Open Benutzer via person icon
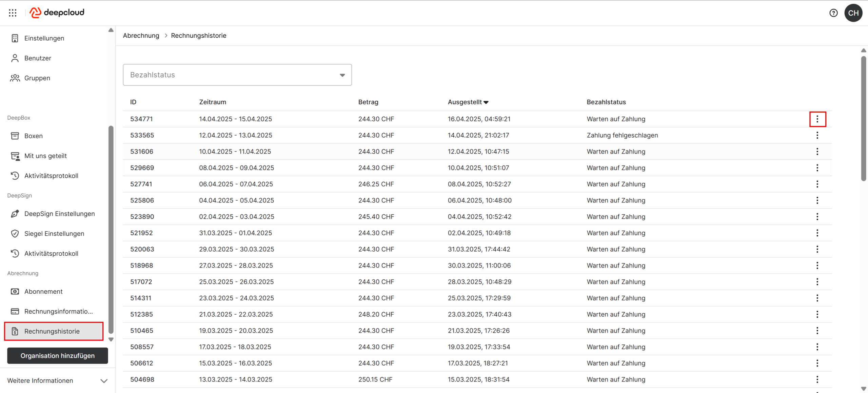 pos(15,58)
